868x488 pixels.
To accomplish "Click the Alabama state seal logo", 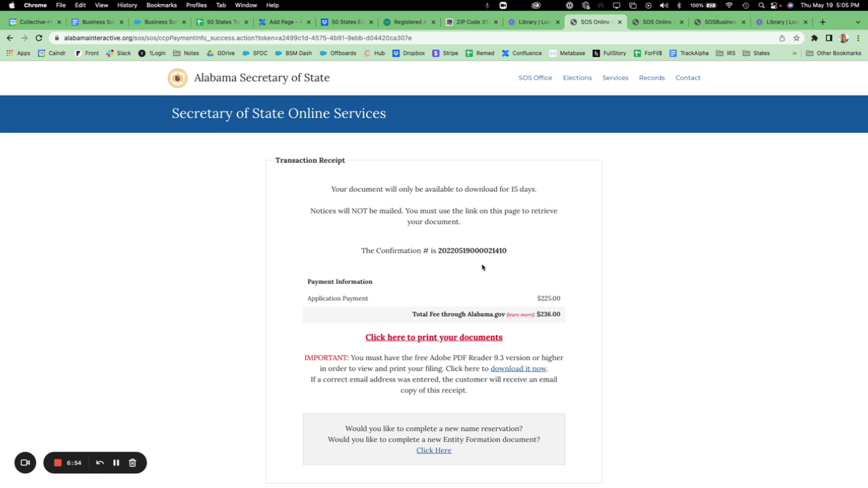I will point(178,78).
